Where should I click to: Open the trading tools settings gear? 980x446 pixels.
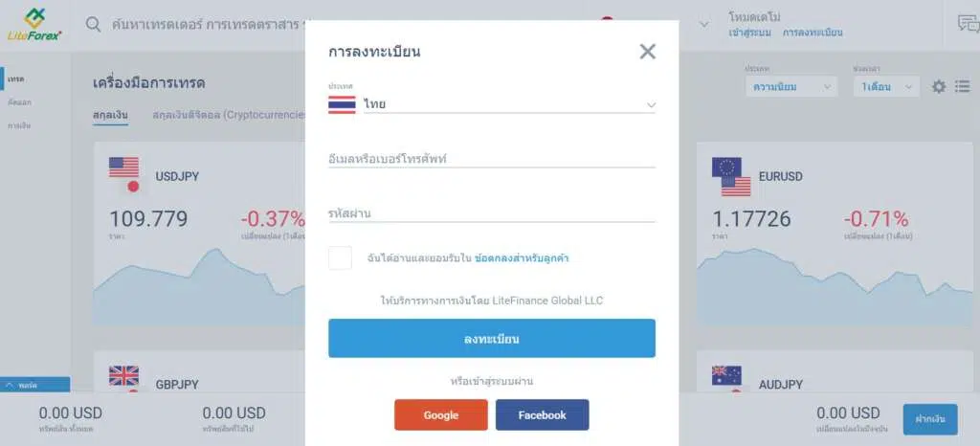coord(939,87)
